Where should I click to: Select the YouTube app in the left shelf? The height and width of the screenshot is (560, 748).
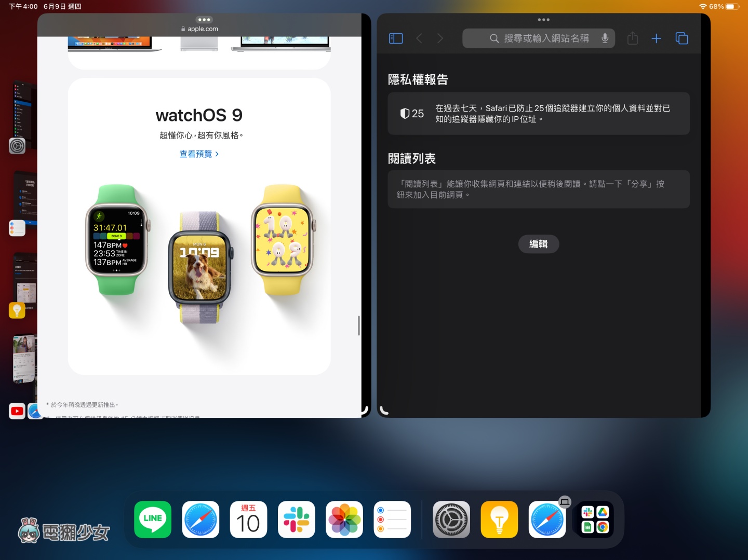(17, 411)
